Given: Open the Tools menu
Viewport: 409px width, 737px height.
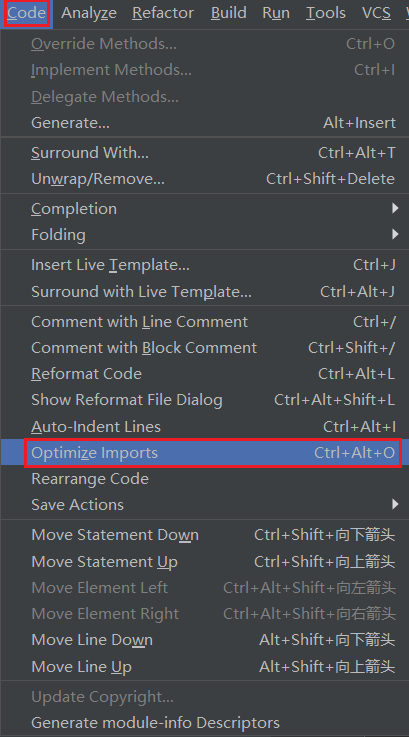Looking at the screenshot, I should tap(326, 13).
